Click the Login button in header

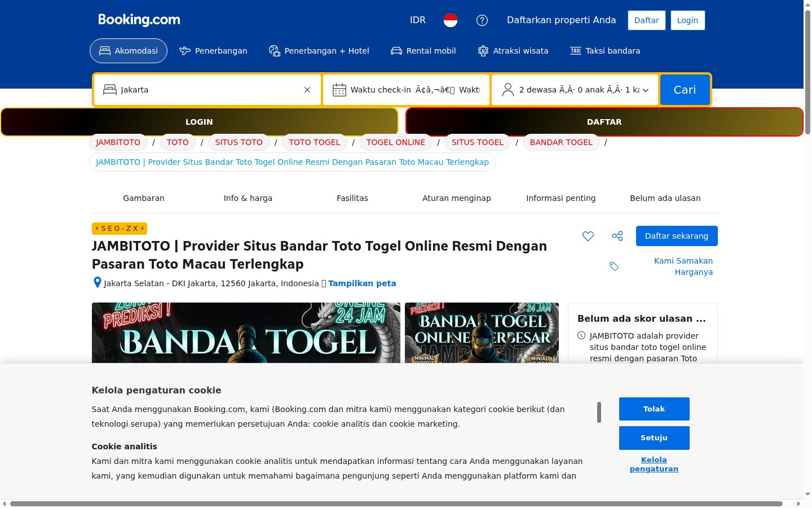click(687, 20)
